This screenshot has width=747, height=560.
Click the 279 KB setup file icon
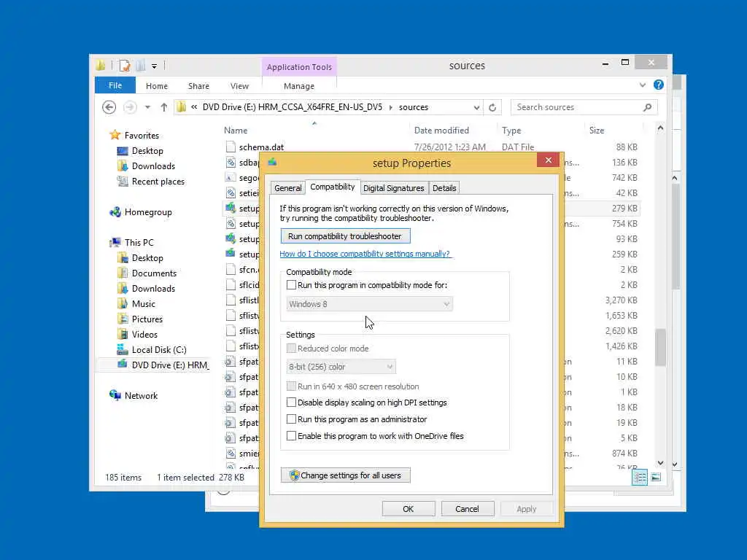[231, 208]
